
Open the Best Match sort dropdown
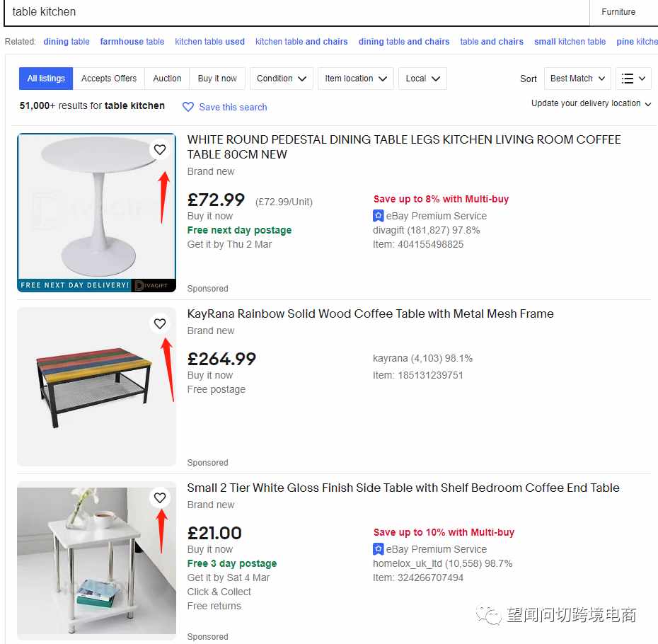click(x=577, y=79)
